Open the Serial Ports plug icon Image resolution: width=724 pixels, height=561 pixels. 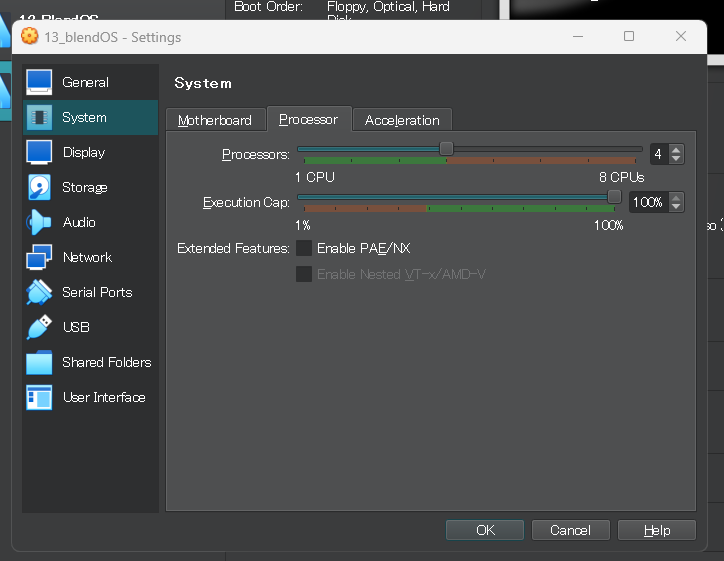coord(39,292)
